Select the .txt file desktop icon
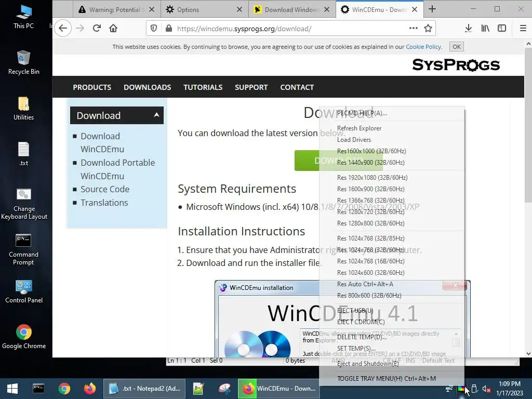 (23, 154)
